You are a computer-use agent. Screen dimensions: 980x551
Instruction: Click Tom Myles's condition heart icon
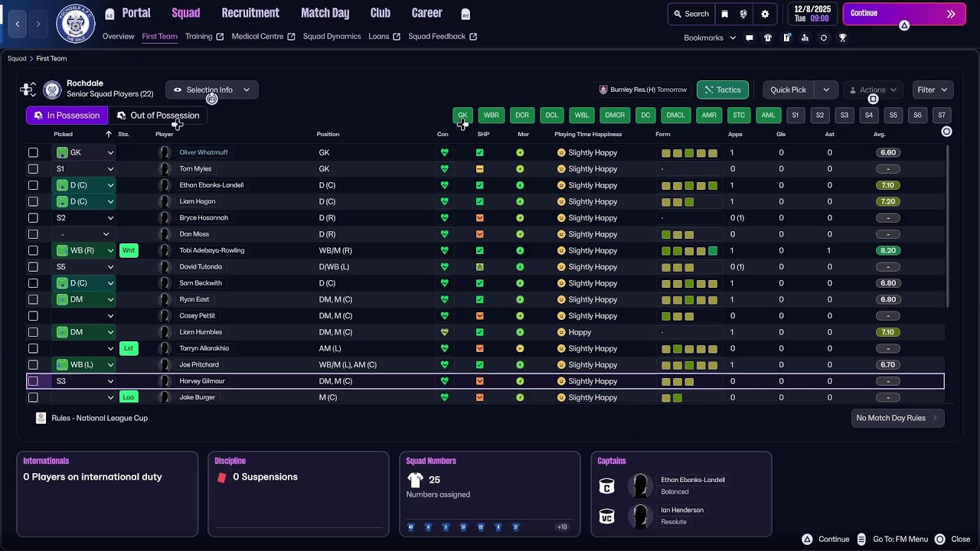click(x=444, y=169)
